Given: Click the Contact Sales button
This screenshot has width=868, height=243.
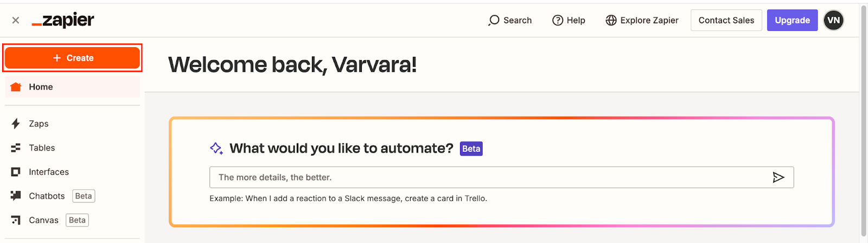Looking at the screenshot, I should click(x=726, y=20).
